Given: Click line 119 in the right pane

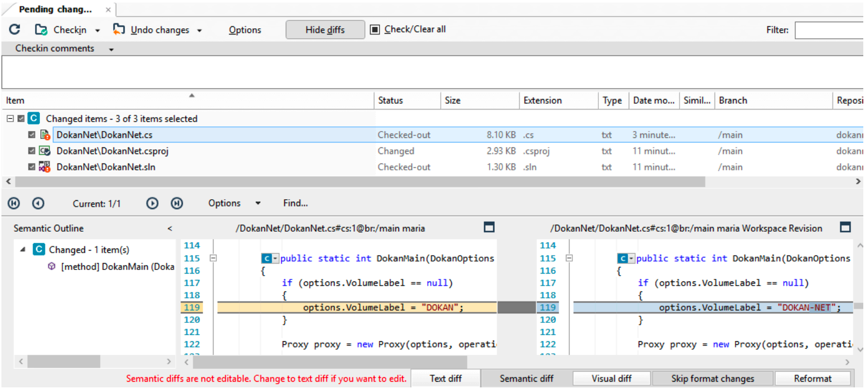Looking at the screenshot, I should pyautogui.click(x=713, y=308).
